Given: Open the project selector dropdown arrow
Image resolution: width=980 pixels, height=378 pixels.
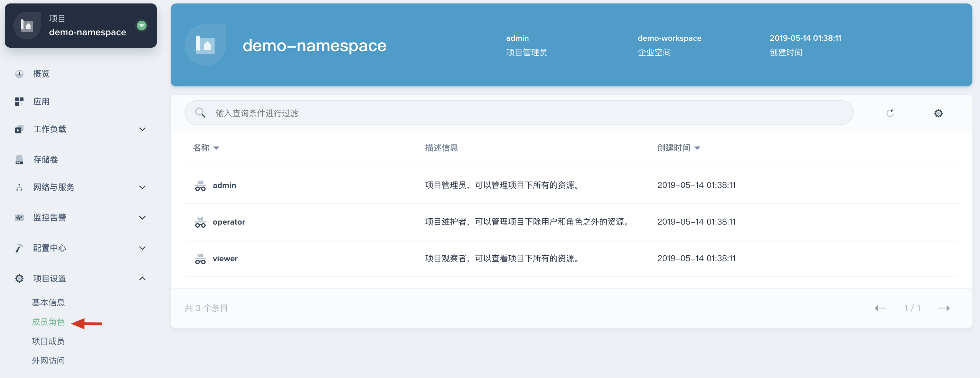Looking at the screenshot, I should click(142, 26).
